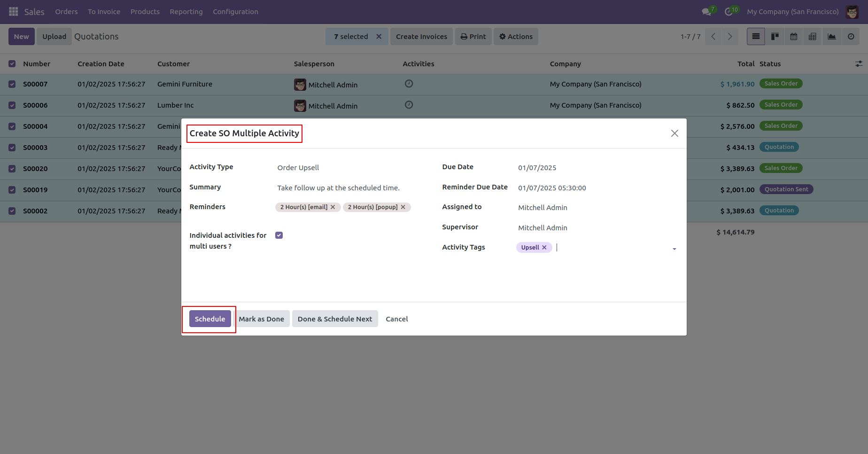868x454 pixels.
Task: Go to previous page of records
Action: click(x=713, y=37)
